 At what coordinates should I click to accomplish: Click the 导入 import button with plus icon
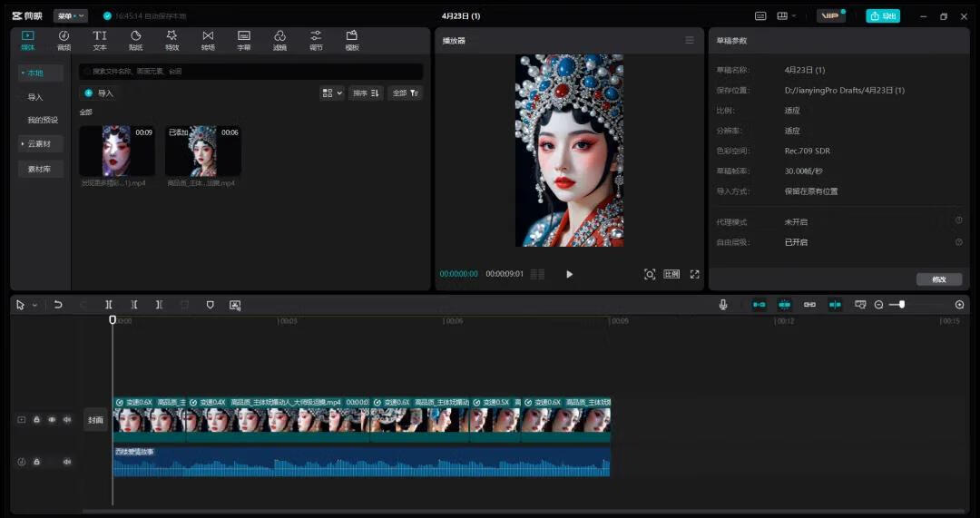(99, 93)
